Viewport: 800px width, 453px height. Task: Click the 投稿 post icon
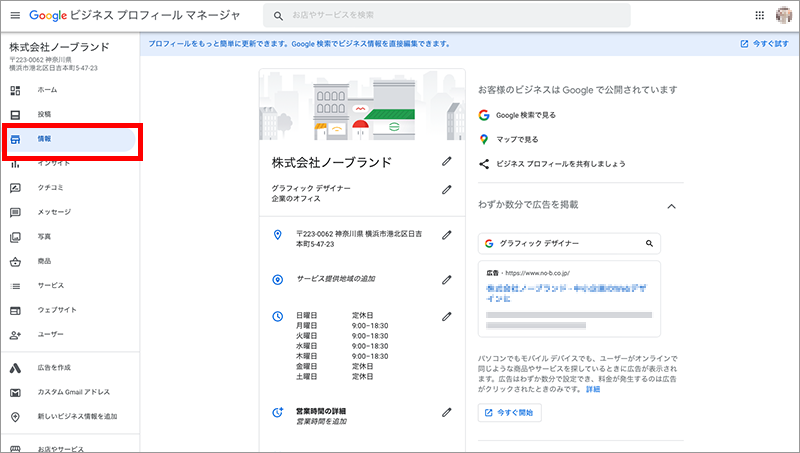(15, 115)
